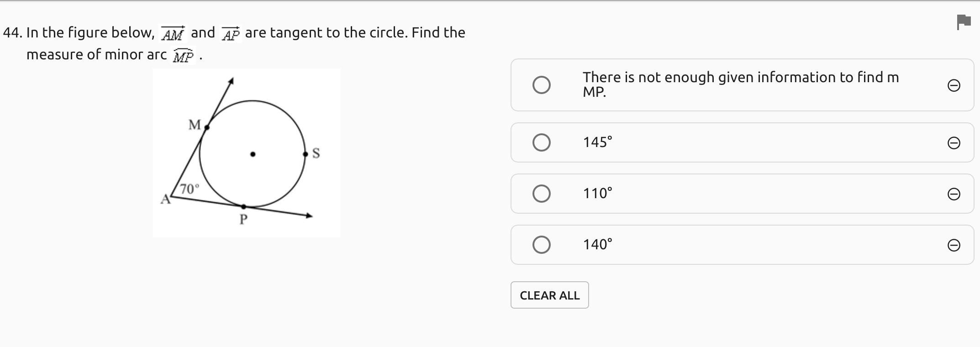Eliminate the 'not enough given information' answer choice
Screen dimensions: 980x347
point(954,85)
